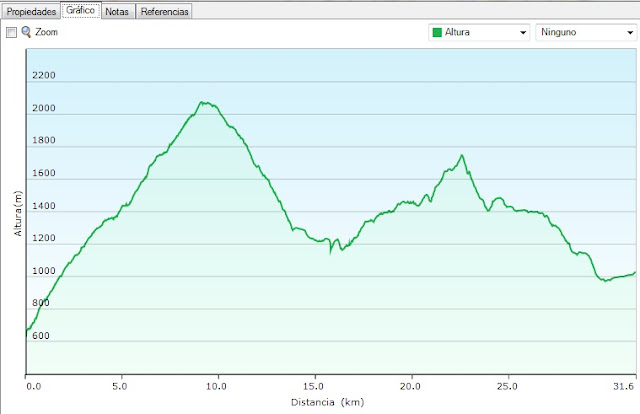Click the Distancia (km) axis title
Screen dimensions: 640x414
(326, 402)
